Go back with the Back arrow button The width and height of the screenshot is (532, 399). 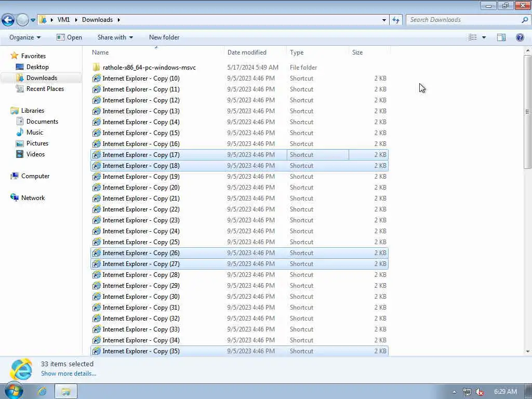pyautogui.click(x=8, y=20)
